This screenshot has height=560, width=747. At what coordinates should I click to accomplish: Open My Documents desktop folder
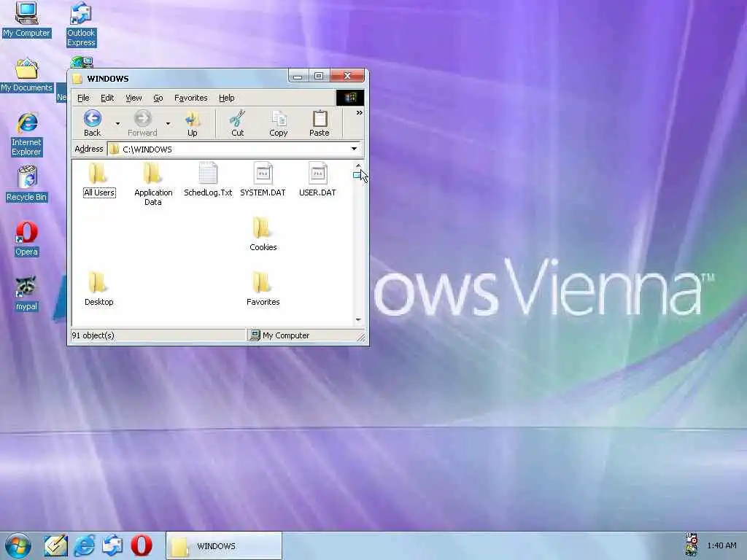pos(27,75)
